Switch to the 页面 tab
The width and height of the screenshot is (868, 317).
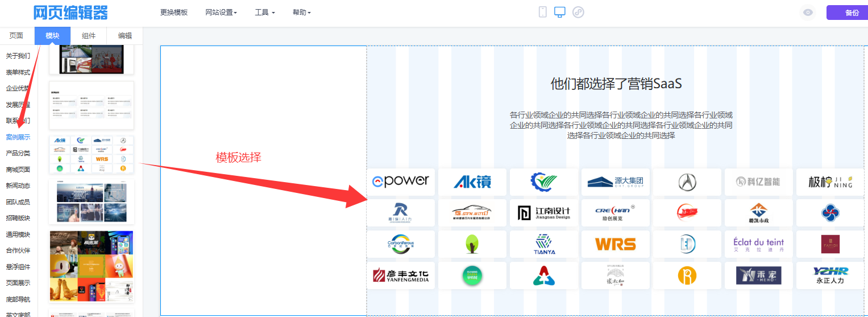[16, 35]
